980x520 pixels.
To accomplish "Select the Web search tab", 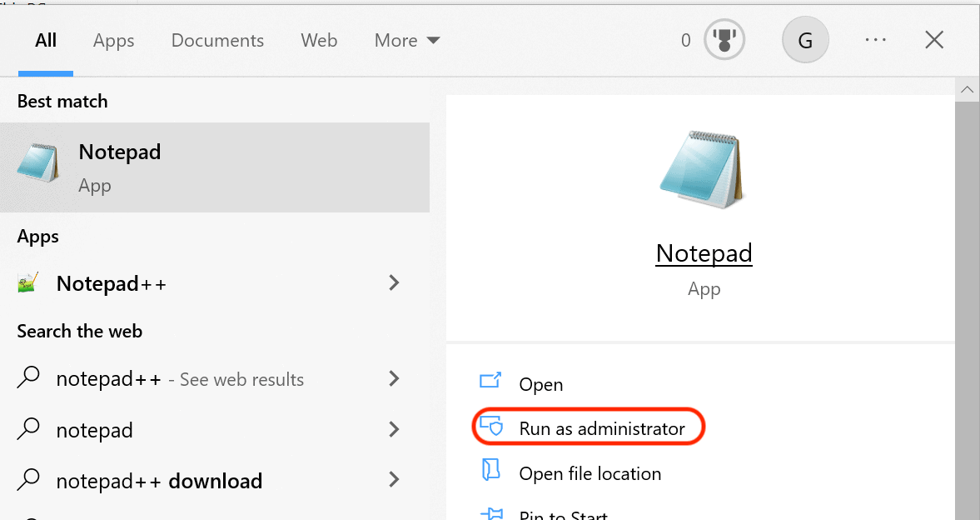I will (x=319, y=40).
